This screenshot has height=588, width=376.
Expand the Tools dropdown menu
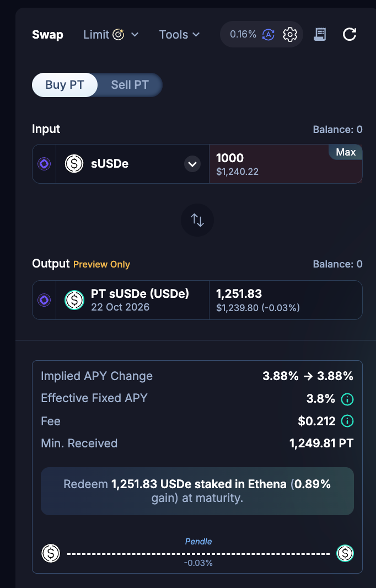click(x=179, y=35)
